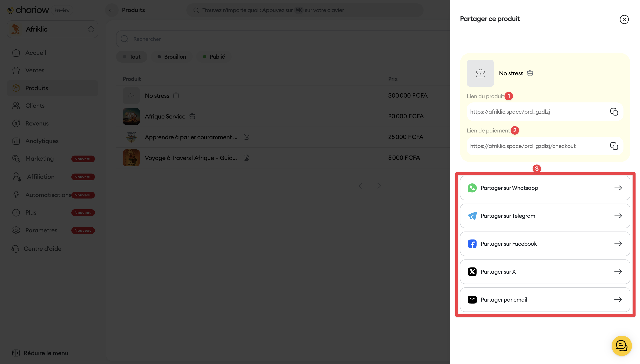This screenshot has width=640, height=364.
Task: Filter products by Publié status
Action: [x=214, y=57]
